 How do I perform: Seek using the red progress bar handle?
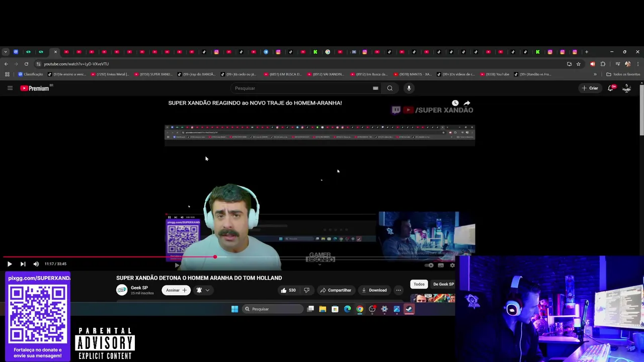[x=215, y=257]
